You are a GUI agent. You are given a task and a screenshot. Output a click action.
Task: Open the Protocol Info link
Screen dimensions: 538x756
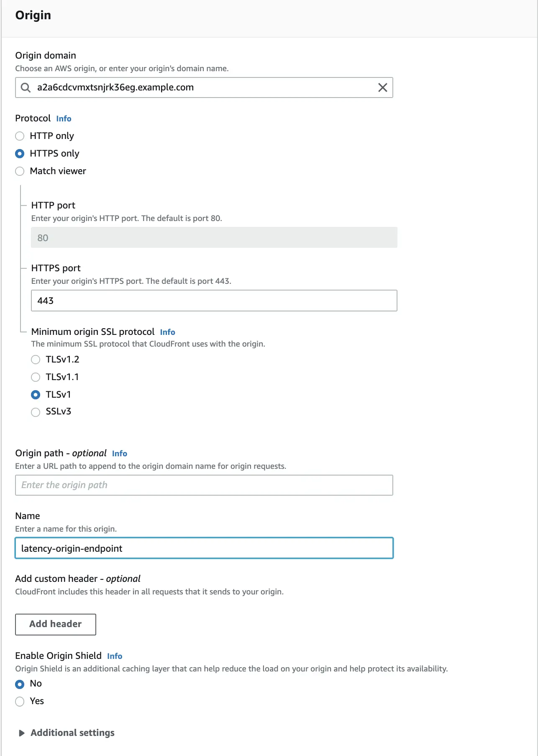point(64,119)
